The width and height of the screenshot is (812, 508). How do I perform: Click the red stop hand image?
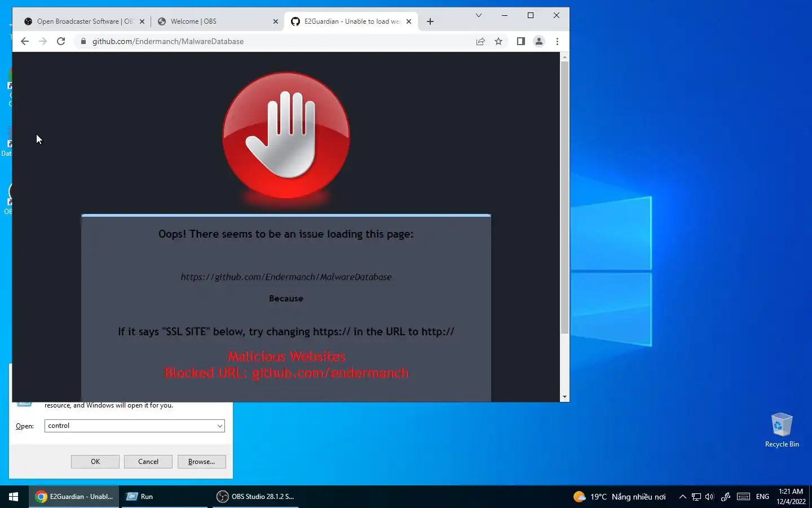coord(286,135)
